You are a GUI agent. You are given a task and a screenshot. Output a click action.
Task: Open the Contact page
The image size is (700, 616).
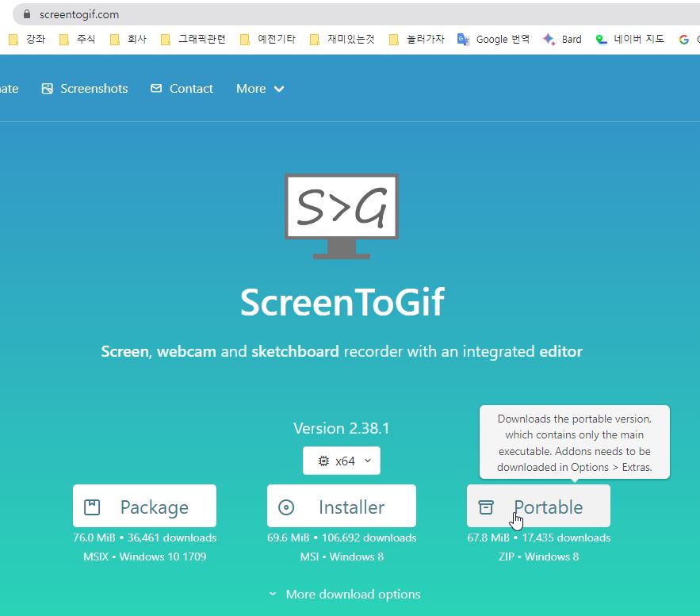[182, 88]
